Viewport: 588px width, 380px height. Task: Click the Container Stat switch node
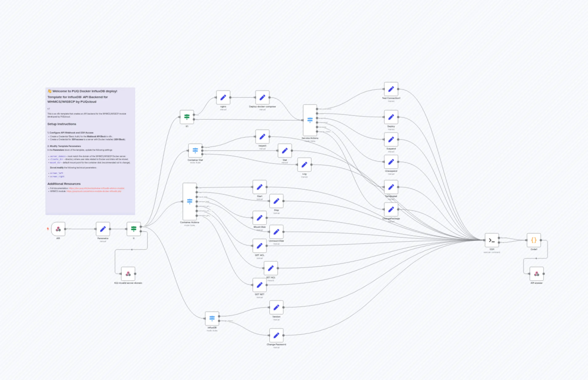(x=195, y=151)
